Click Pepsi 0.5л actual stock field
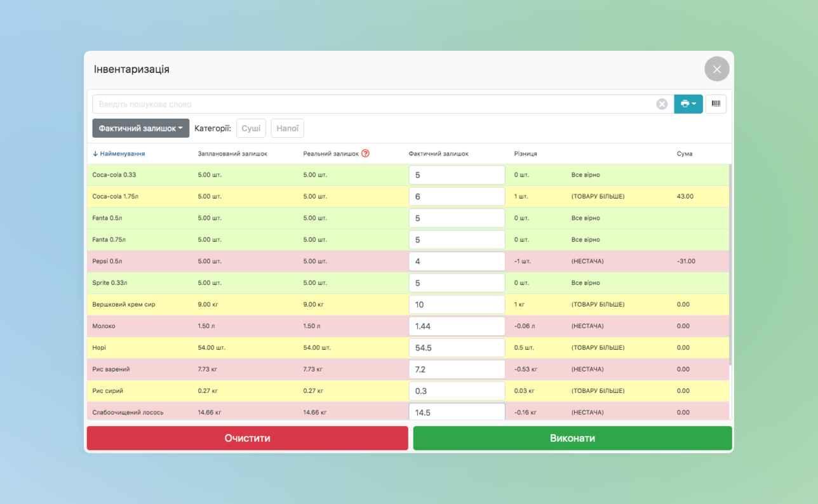The width and height of the screenshot is (818, 504). [x=456, y=262]
